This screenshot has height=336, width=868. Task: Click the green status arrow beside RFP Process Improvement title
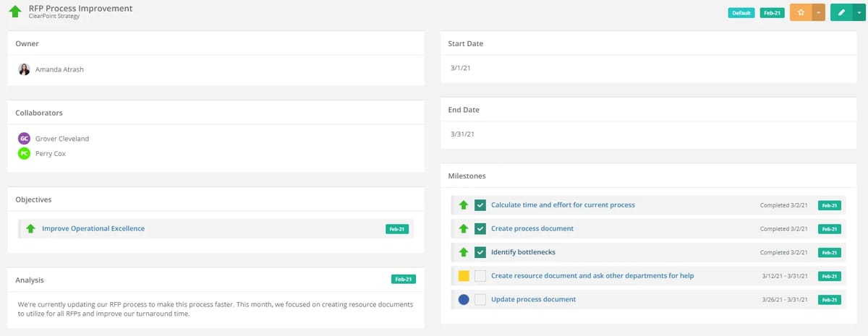14,12
